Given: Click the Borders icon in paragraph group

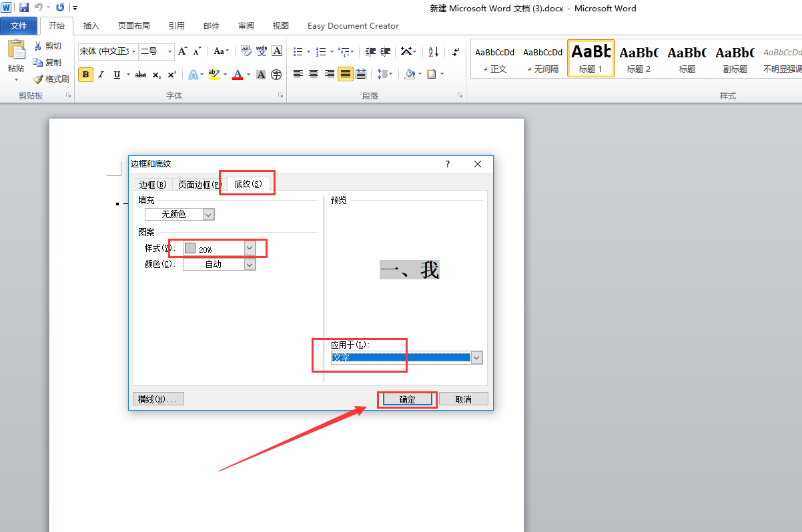Looking at the screenshot, I should 432,74.
